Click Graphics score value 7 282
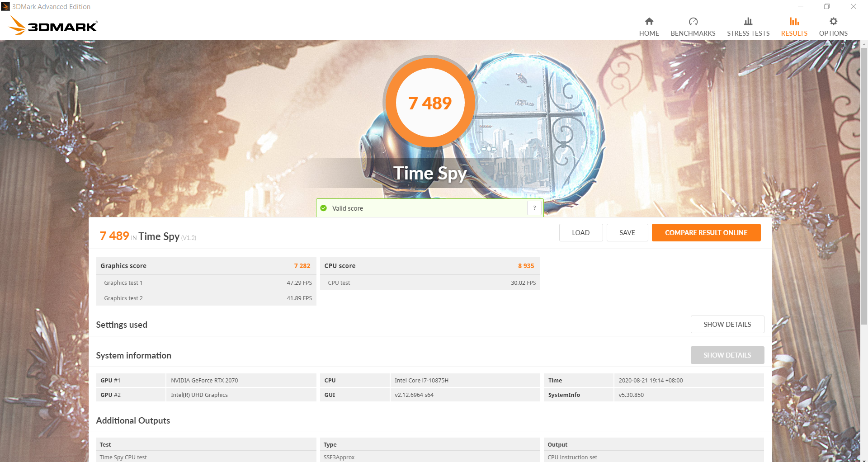This screenshot has width=868, height=462. click(302, 266)
